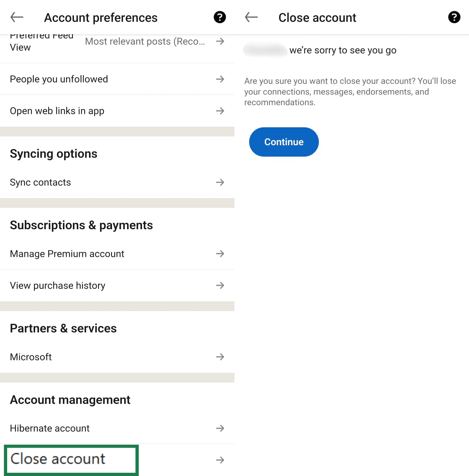Viewport: 469px width, 476px height.
Task: Expand View purchase history with its arrow
Action: click(220, 286)
